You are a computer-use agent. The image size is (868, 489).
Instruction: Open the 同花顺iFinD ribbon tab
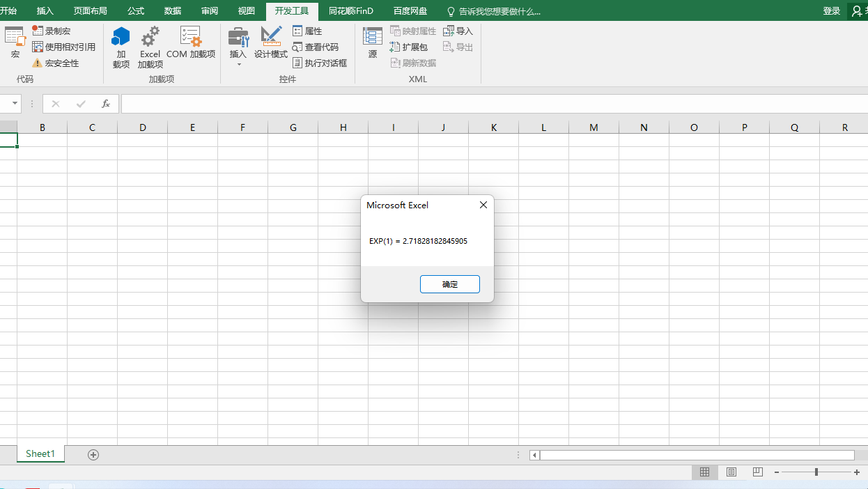(351, 11)
